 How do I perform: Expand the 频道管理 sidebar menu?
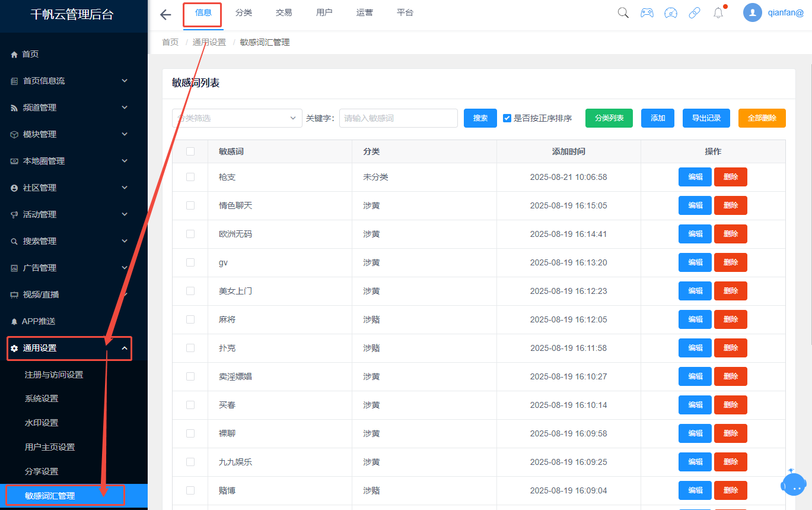[x=74, y=107]
